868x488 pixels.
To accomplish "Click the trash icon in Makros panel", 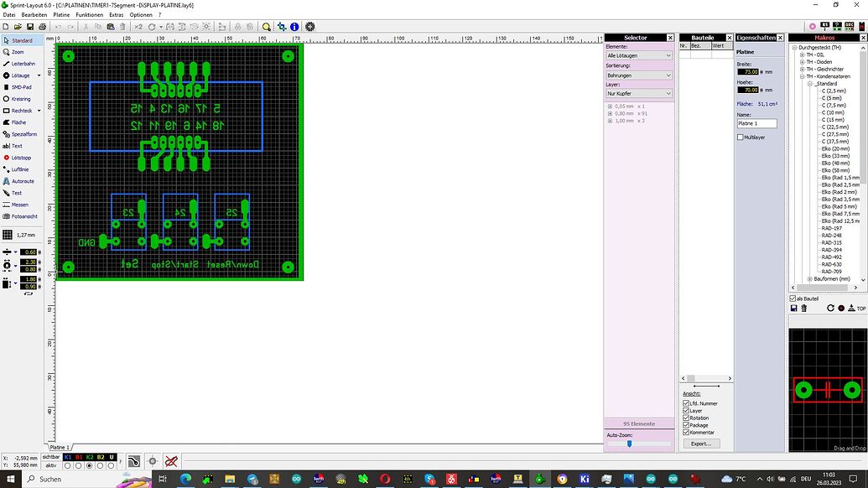I will pyautogui.click(x=804, y=309).
